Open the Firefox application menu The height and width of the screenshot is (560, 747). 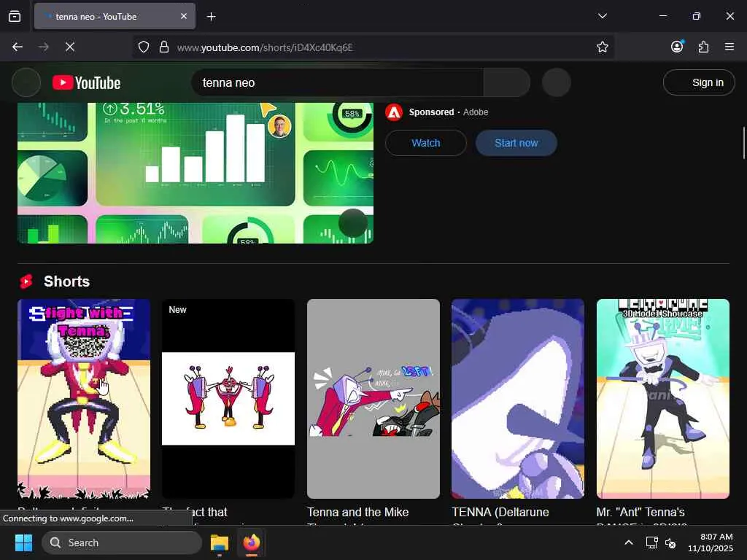729,47
